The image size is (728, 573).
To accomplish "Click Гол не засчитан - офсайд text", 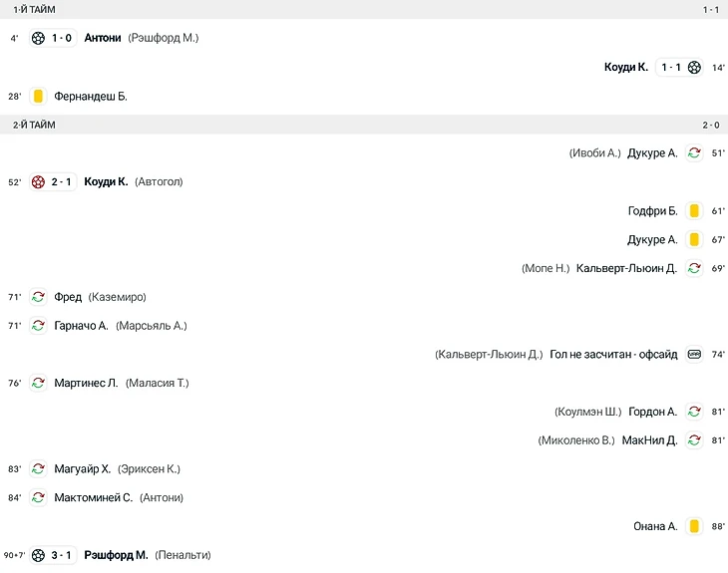I will (613, 355).
